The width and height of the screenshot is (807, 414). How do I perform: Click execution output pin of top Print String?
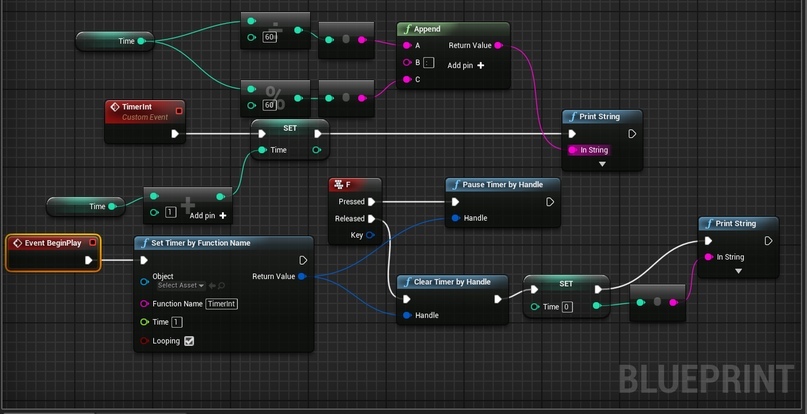[x=632, y=134]
